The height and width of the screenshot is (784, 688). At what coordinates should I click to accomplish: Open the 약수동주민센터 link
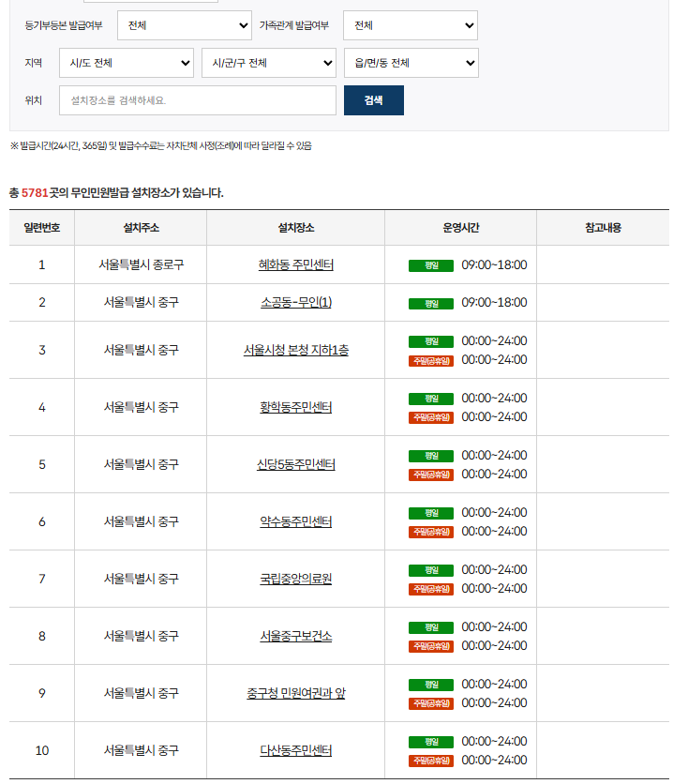click(x=295, y=521)
